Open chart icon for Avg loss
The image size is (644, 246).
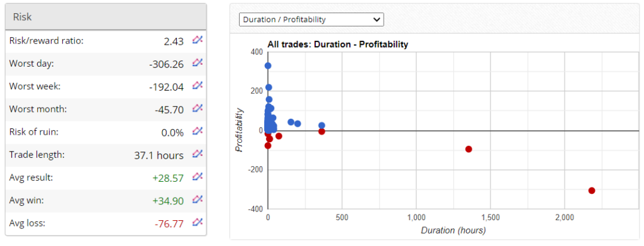(x=197, y=223)
